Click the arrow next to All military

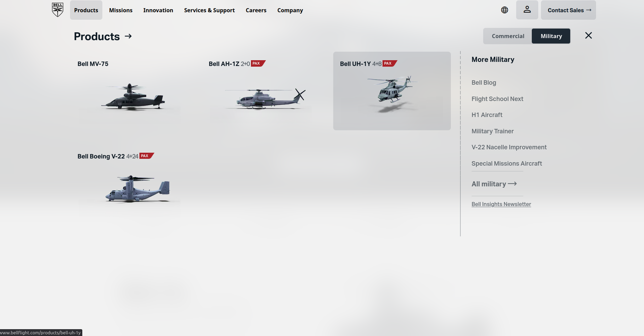[512, 184]
